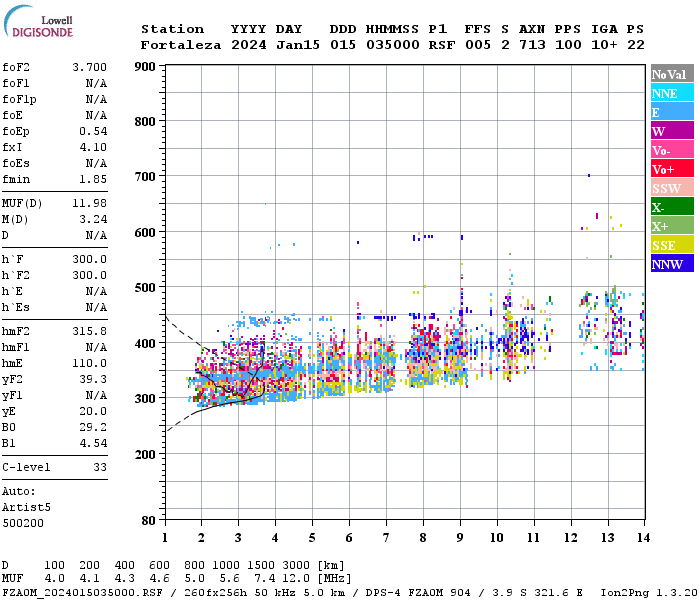Image resolution: width=700 pixels, height=600 pixels.
Task: Click the year 2024 in header
Action: [249, 45]
